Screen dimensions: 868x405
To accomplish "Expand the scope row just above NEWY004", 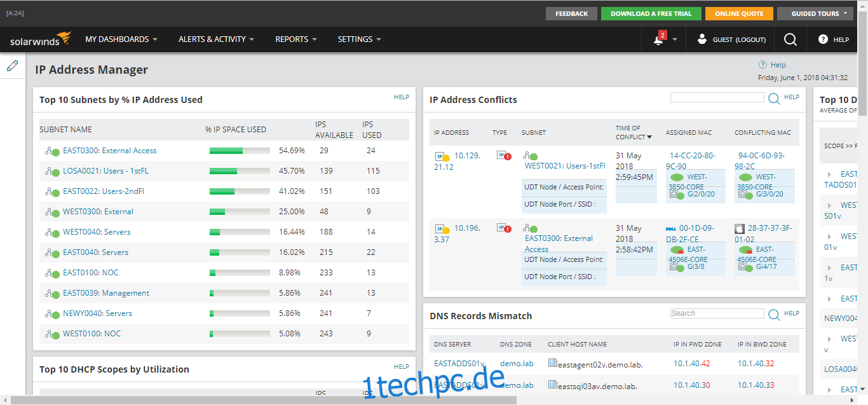I will pos(829,299).
